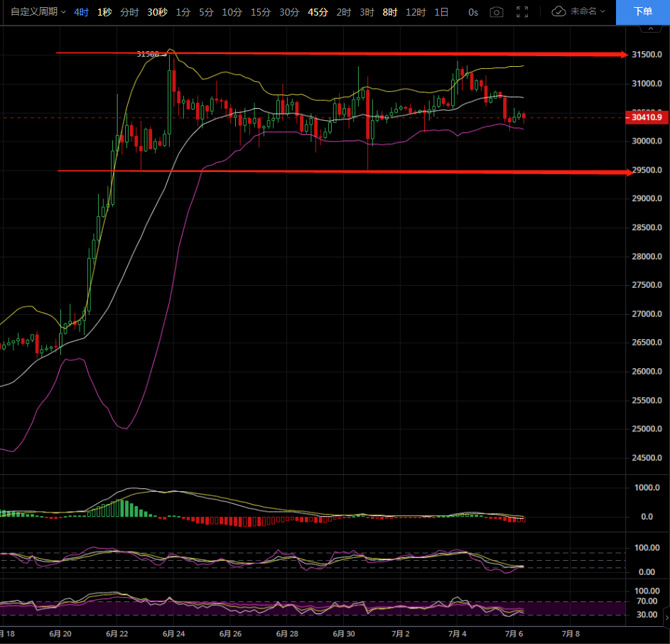Select the 分时 chart view
The height and width of the screenshot is (644, 670).
click(129, 12)
